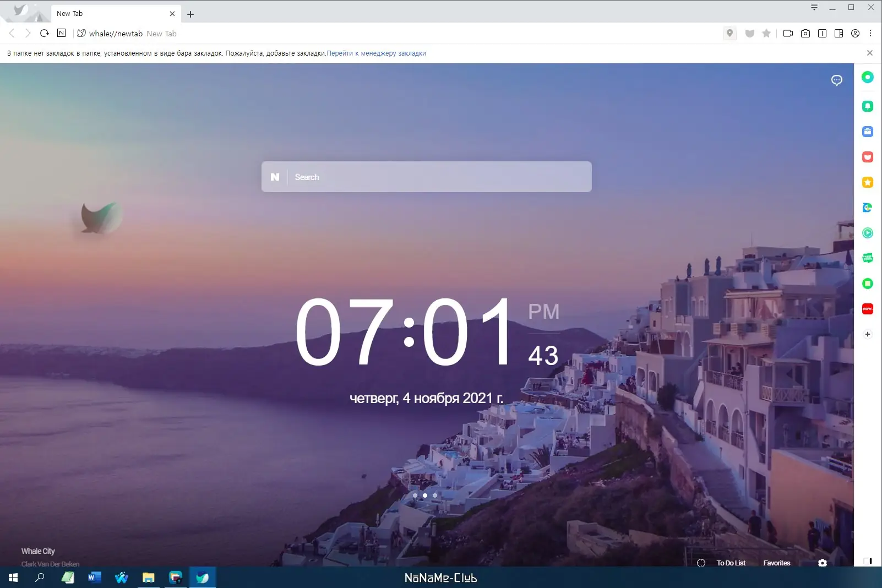Open the three-dot browser menu
Viewport: 882px width, 588px height.
(x=870, y=33)
